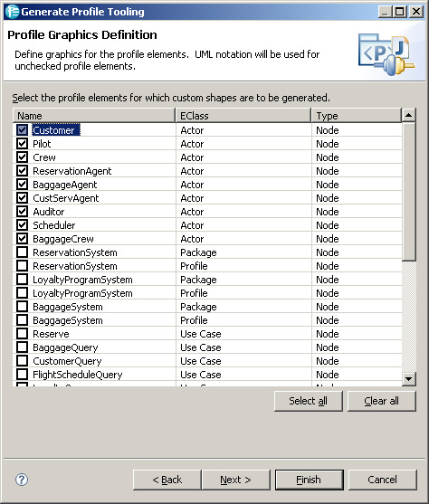Click the scroll up arrow of list

409,115
